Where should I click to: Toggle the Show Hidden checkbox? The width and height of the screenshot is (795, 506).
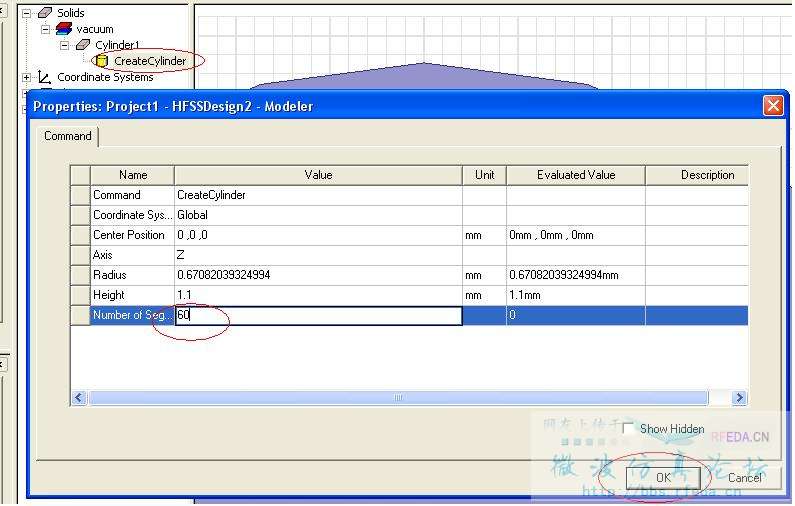pos(628,429)
